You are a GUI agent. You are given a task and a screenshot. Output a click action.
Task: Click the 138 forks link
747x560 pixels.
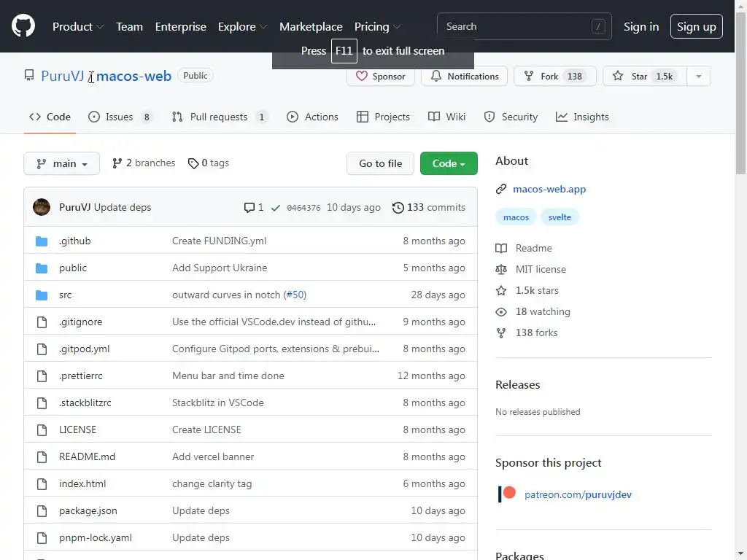click(536, 332)
